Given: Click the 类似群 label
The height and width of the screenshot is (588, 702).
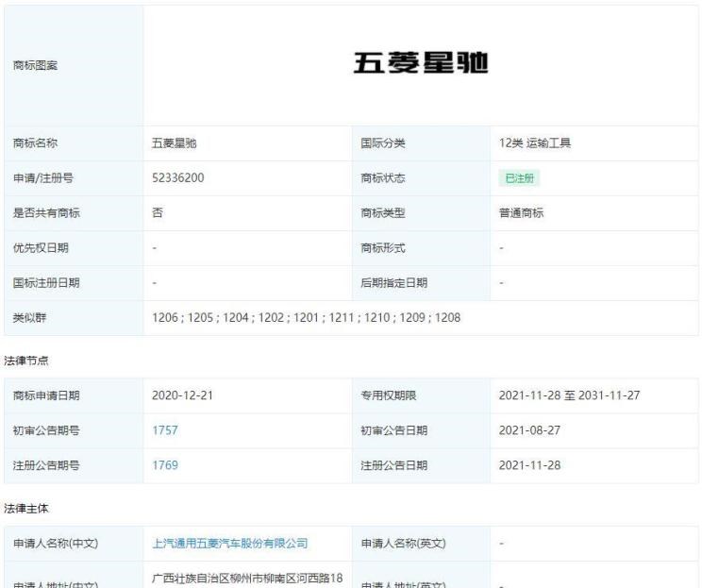Looking at the screenshot, I should click(x=29, y=317).
